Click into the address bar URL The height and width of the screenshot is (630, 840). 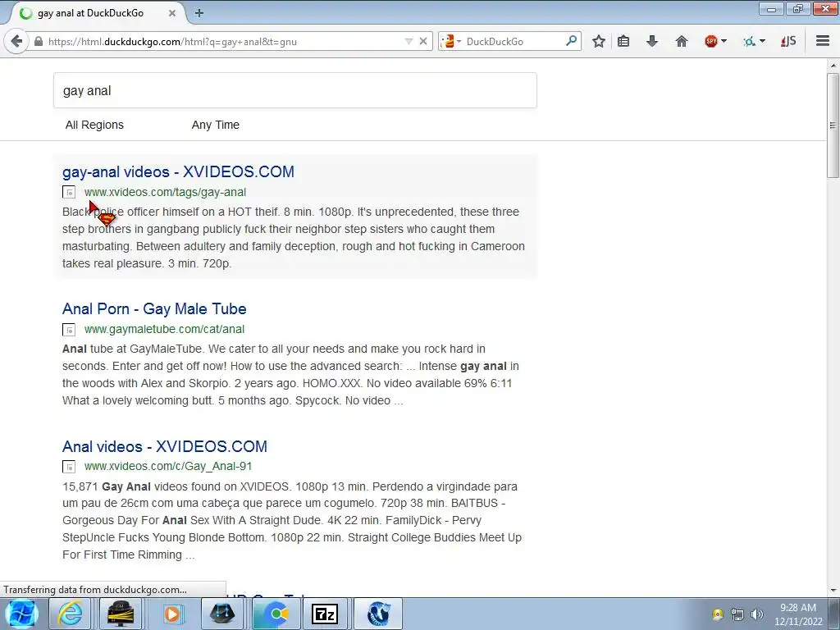tap(172, 42)
